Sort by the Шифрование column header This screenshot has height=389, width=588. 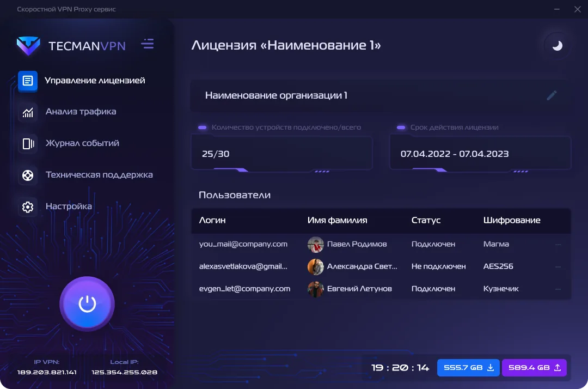[511, 221]
